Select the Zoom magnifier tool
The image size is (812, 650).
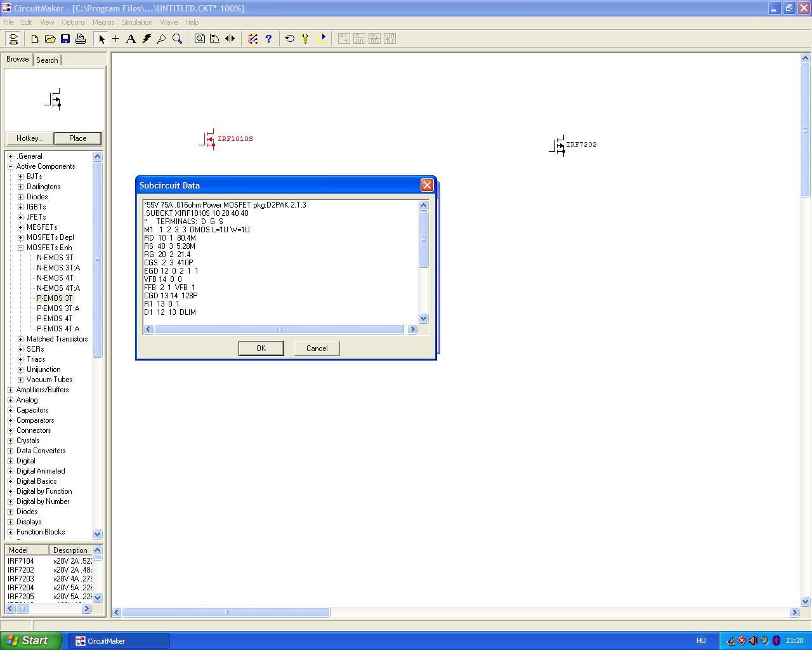pos(178,39)
